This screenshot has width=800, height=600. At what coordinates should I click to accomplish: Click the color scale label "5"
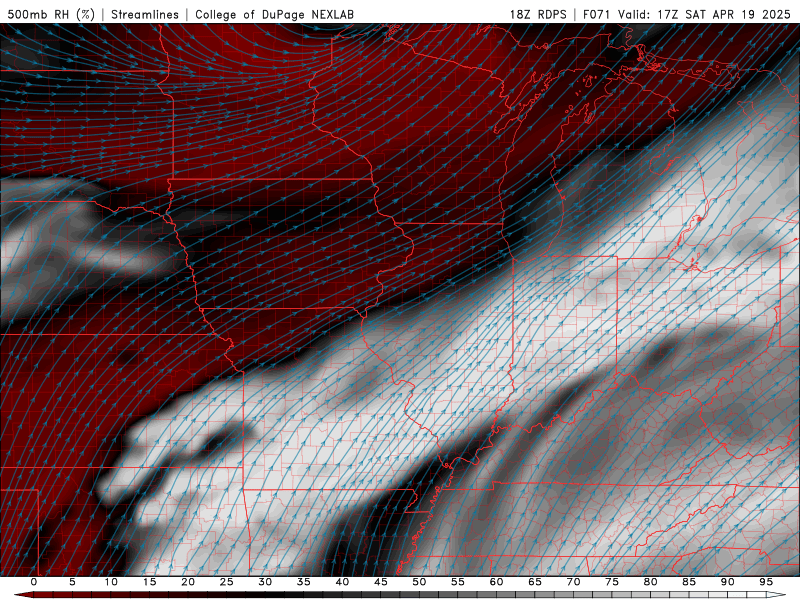[72, 582]
